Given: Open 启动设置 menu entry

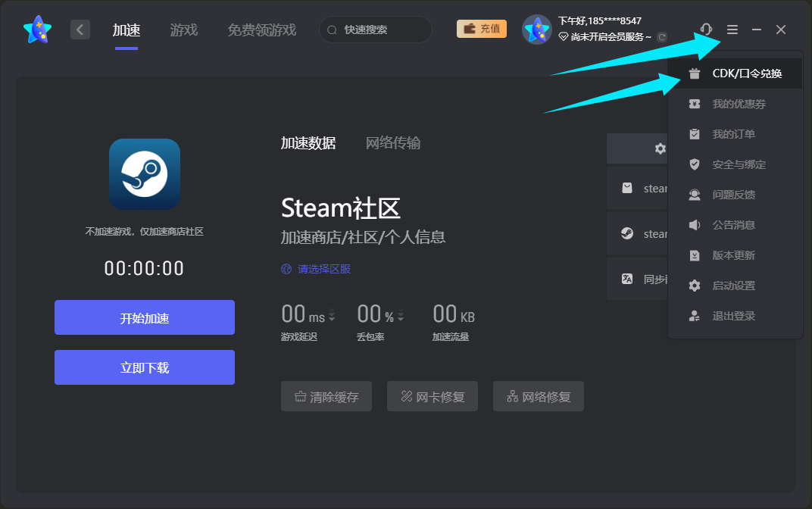Looking at the screenshot, I should [735, 286].
